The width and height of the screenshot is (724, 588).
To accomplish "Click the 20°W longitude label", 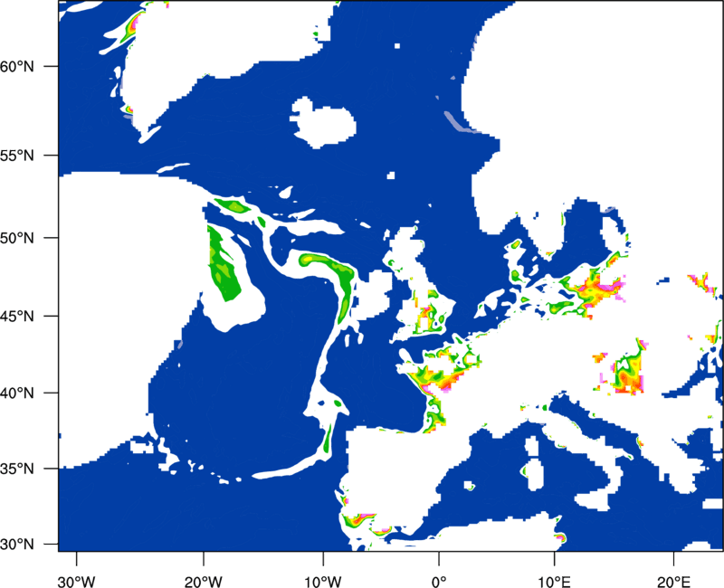I will (x=204, y=582).
